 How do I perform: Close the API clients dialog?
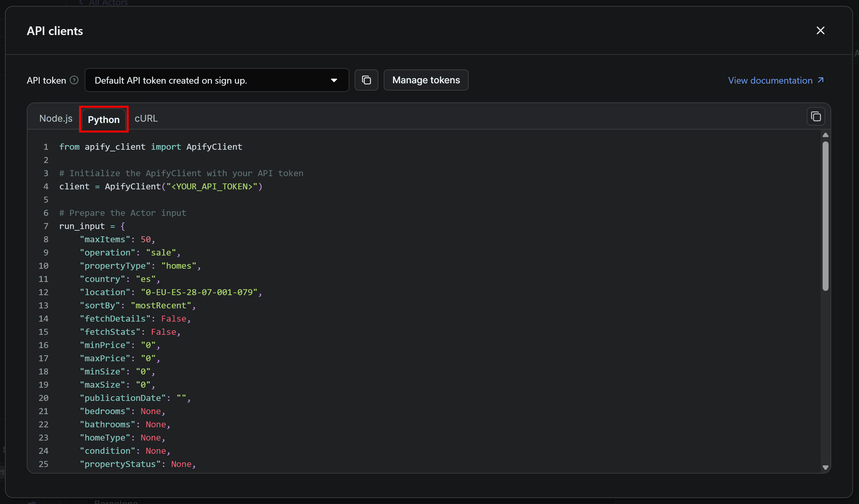point(820,31)
